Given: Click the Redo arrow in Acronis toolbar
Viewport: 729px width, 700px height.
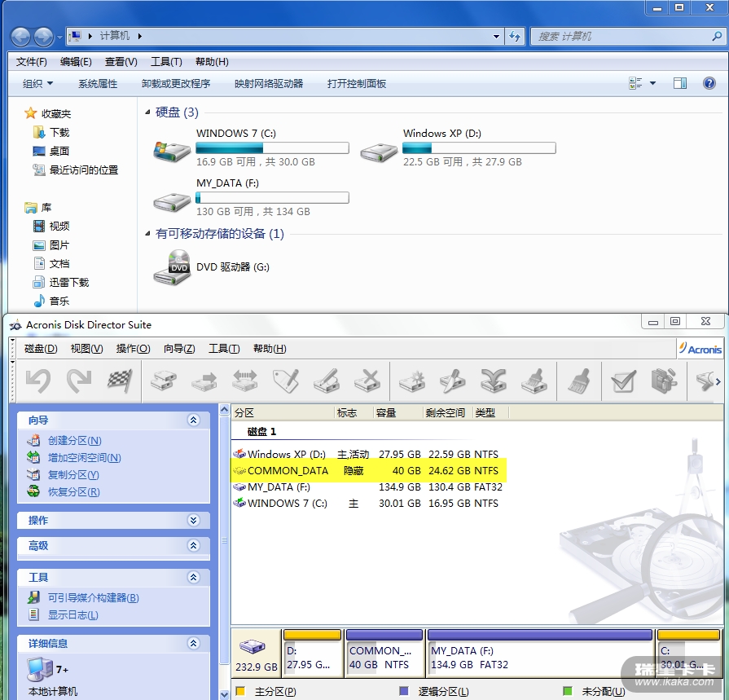Looking at the screenshot, I should [x=79, y=381].
